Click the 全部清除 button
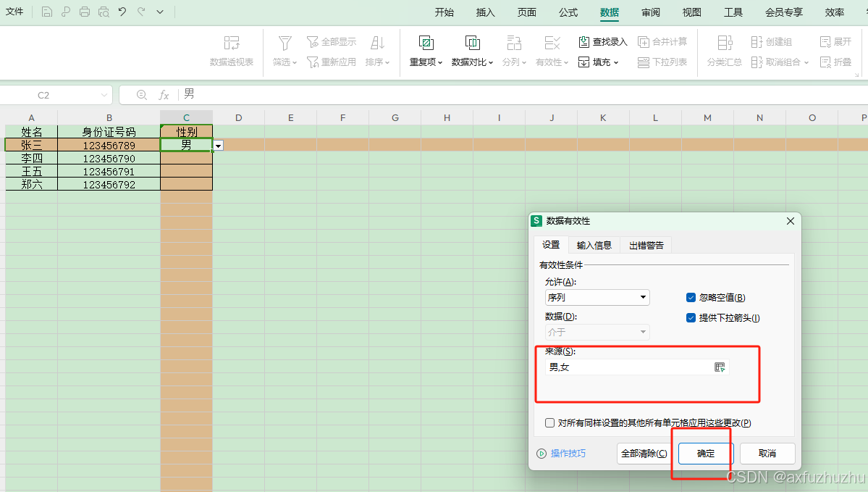The image size is (868, 492). 644,453
